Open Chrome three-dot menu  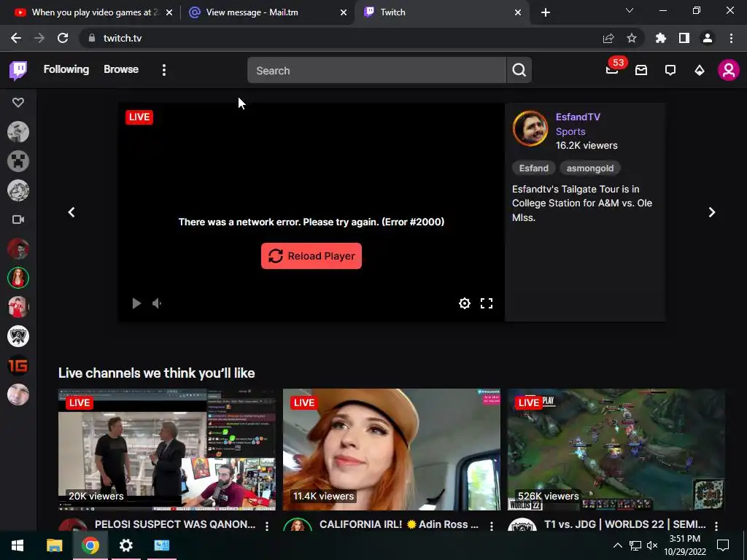click(731, 38)
